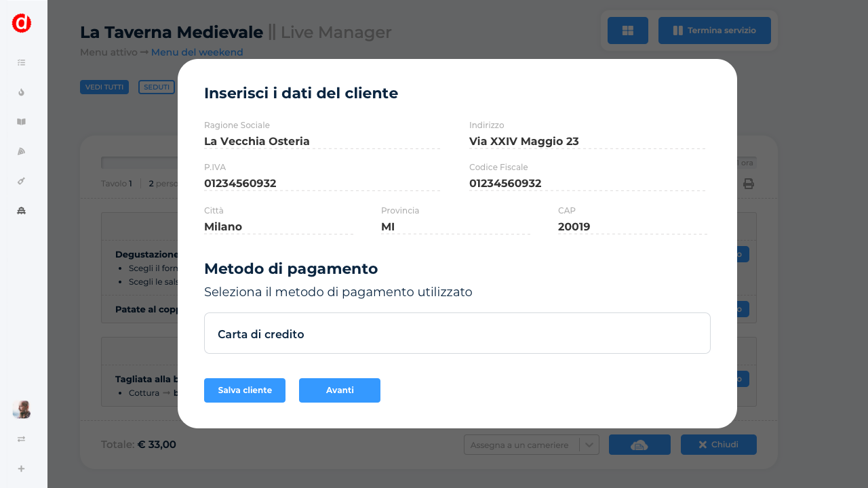Open the feed signal icon in sidebar
Screen dimensions: 868x488
tap(22, 151)
